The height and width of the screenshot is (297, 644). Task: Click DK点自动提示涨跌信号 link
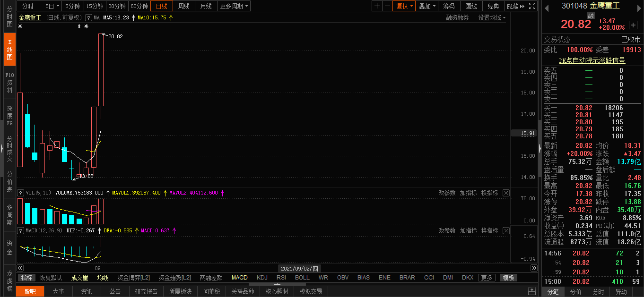592,60
